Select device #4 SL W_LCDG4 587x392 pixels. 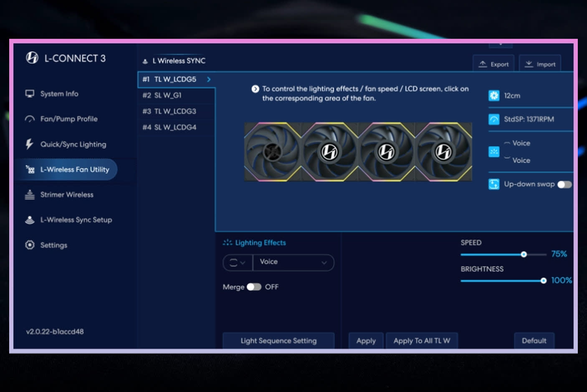(176, 127)
